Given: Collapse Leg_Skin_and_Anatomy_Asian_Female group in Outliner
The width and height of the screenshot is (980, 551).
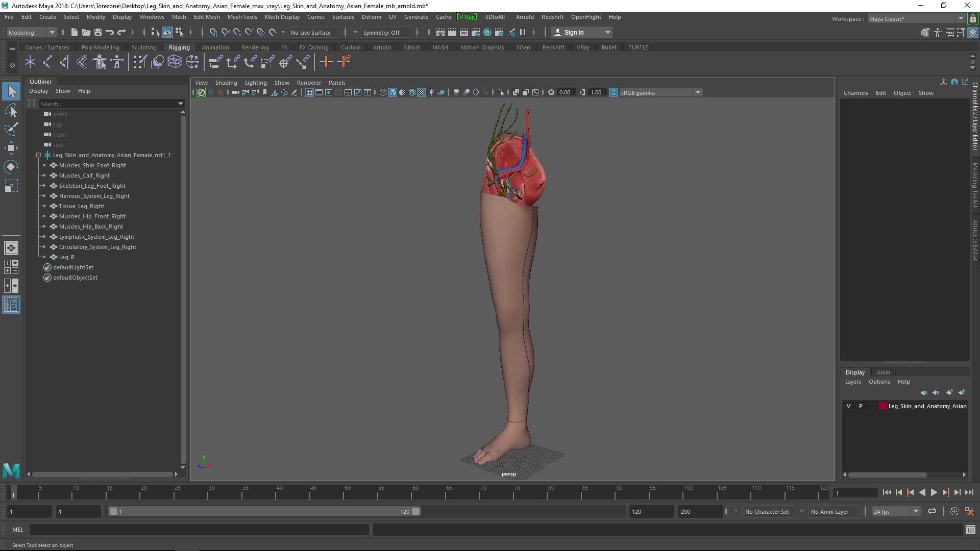Looking at the screenshot, I should [x=38, y=155].
